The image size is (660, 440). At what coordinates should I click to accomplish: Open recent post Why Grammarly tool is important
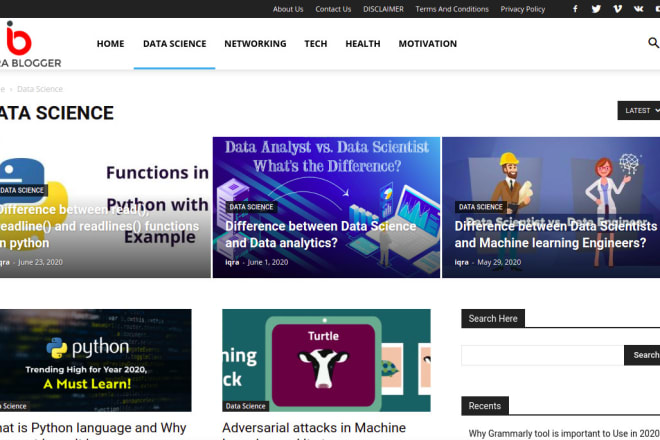pos(564,433)
